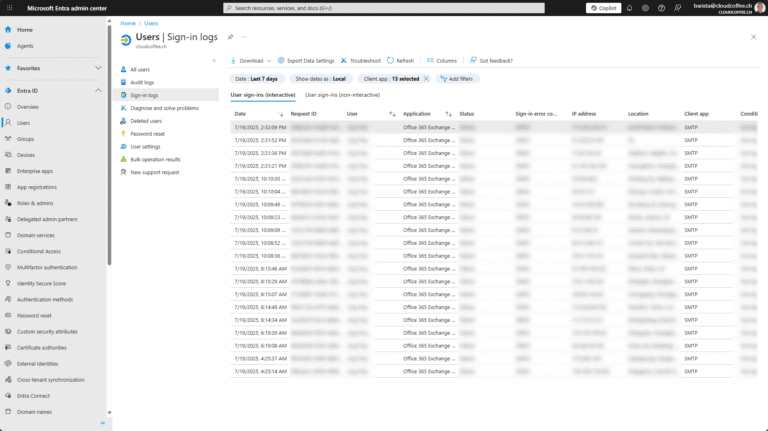Screen dimensions: 768x431
Task: Click the Users breadcrumb link
Action: [151, 24]
